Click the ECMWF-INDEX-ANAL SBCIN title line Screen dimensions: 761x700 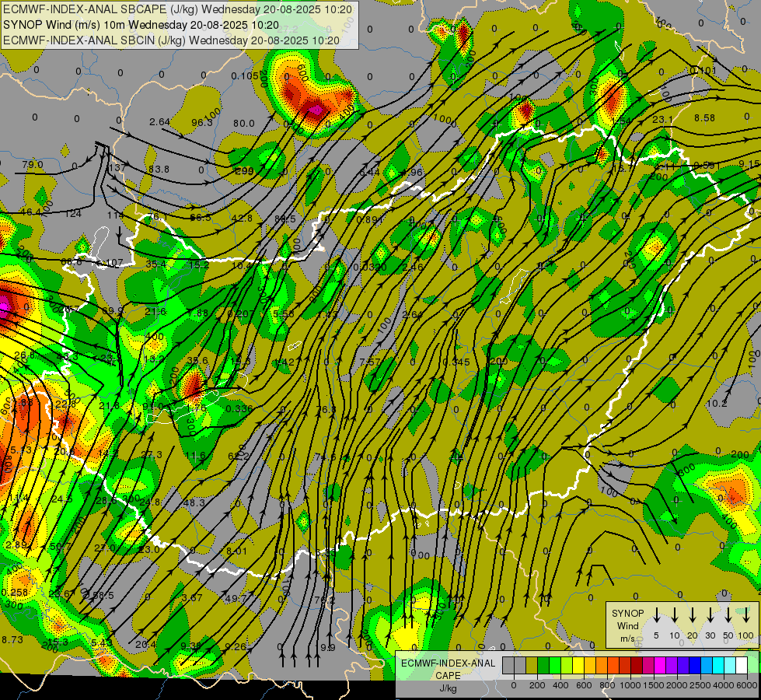click(x=171, y=40)
